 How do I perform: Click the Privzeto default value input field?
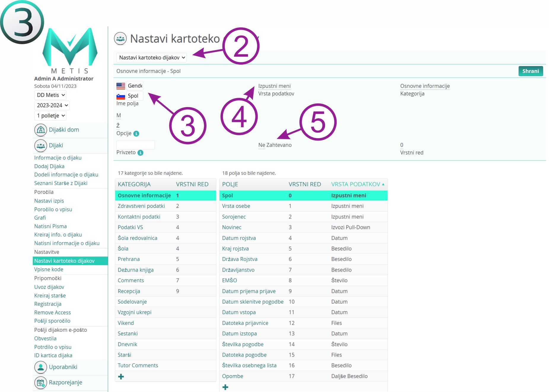point(136,145)
